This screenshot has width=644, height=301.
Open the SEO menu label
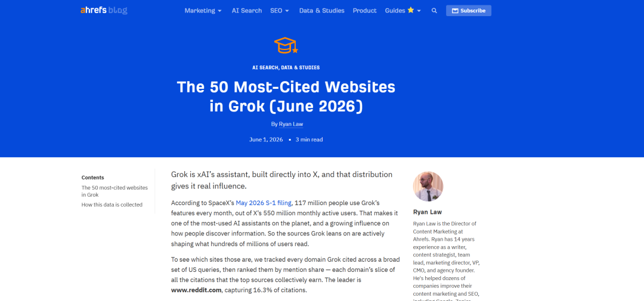click(277, 11)
